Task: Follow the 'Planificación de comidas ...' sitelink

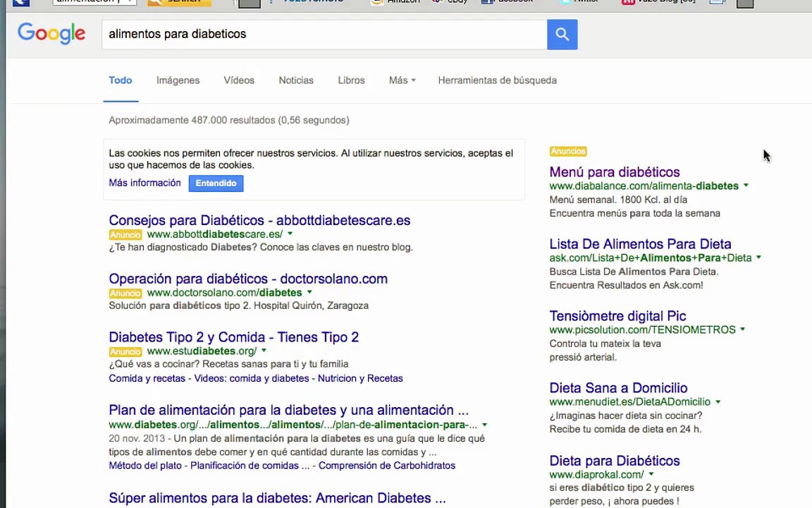Action: pos(250,466)
